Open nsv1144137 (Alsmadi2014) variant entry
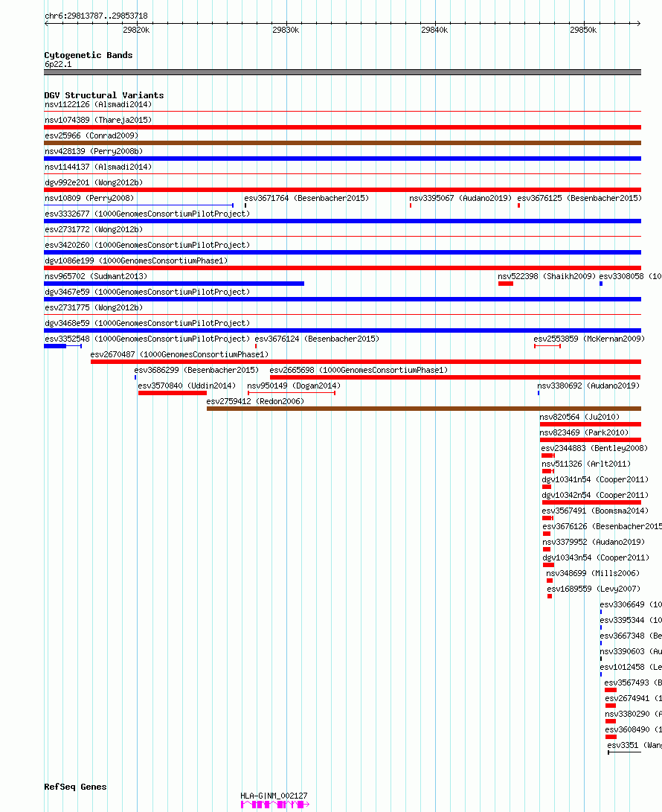This screenshot has width=662, height=812. (x=98, y=167)
